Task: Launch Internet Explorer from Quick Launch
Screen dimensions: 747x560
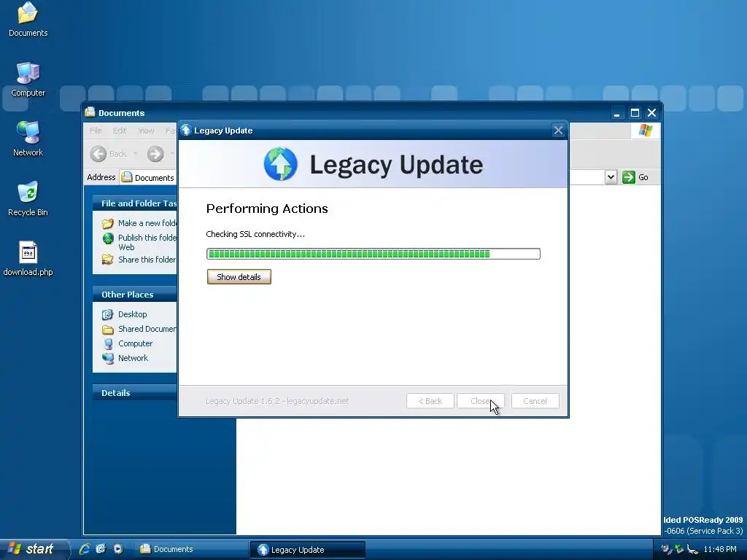Action: (x=85, y=549)
